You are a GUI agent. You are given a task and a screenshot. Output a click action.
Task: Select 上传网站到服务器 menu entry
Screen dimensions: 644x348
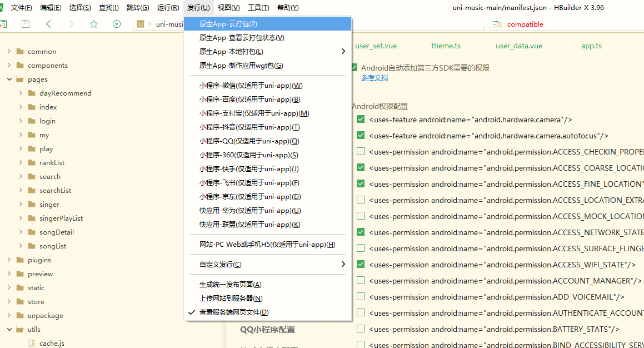[268, 299]
